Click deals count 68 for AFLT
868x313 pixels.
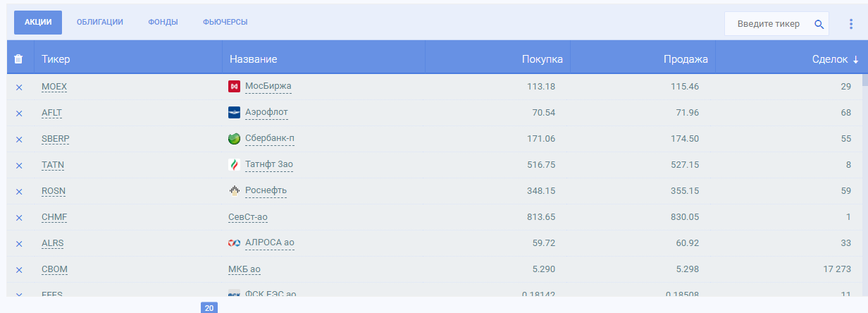click(846, 113)
